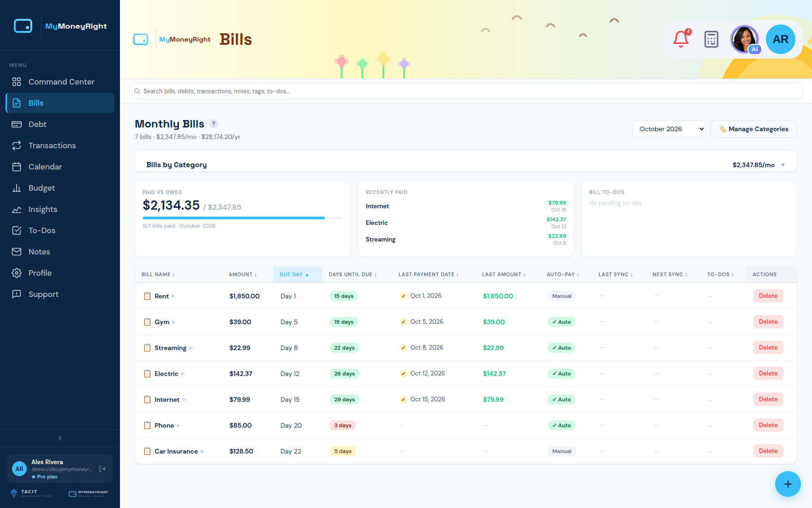Click the MyMoneyRight footer logo
Image resolution: width=812 pixels, height=508 pixels.
89,494
